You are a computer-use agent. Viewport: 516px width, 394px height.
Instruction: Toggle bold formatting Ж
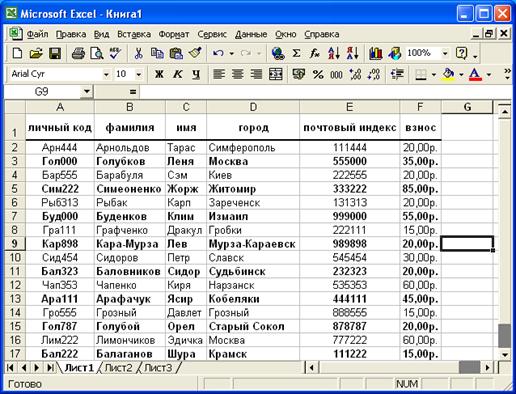[x=159, y=74]
